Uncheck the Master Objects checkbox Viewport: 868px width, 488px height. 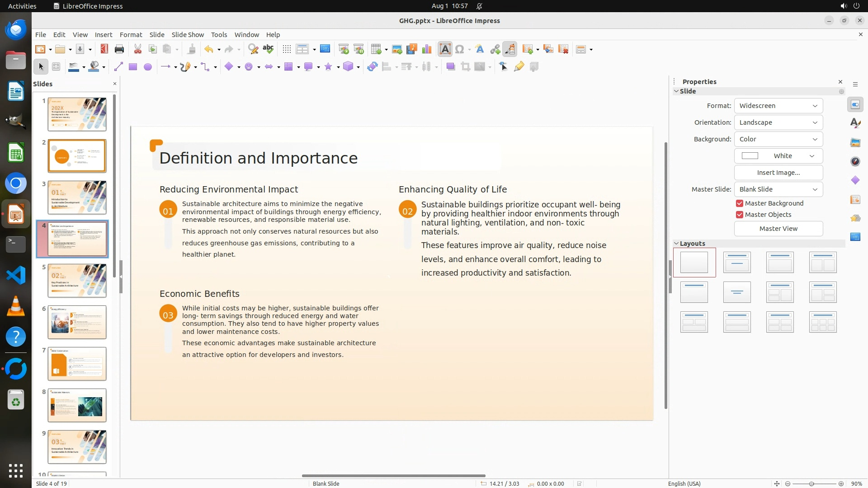click(x=740, y=215)
